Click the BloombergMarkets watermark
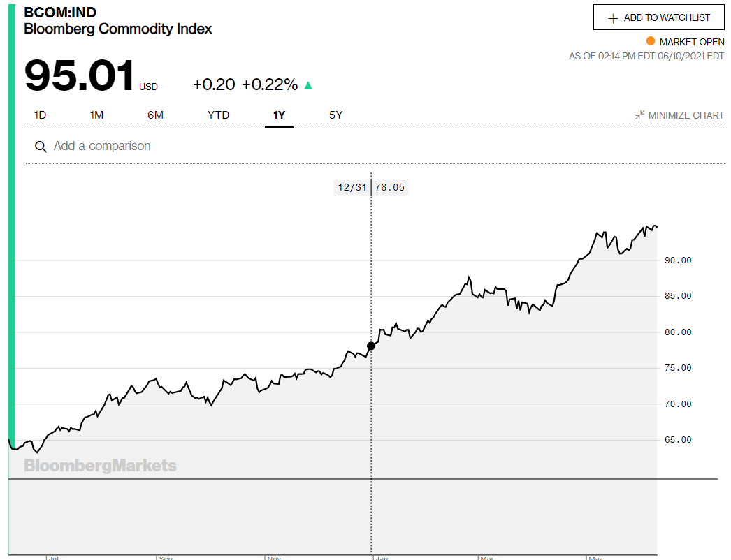This screenshot has height=560, width=731. click(101, 466)
